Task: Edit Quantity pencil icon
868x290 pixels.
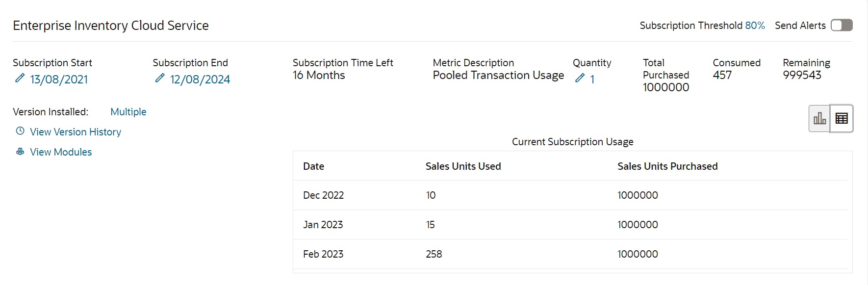Action: pos(580,78)
